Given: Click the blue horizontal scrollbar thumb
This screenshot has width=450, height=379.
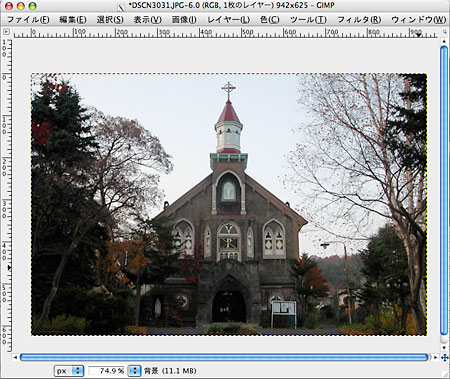Looking at the screenshot, I should pyautogui.click(x=224, y=358).
